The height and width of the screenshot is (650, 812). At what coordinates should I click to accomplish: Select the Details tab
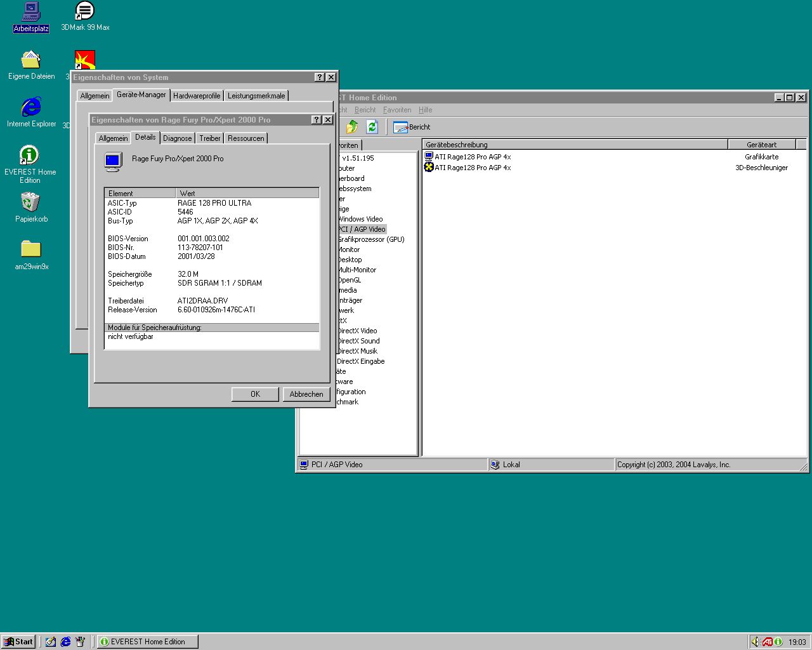[145, 137]
